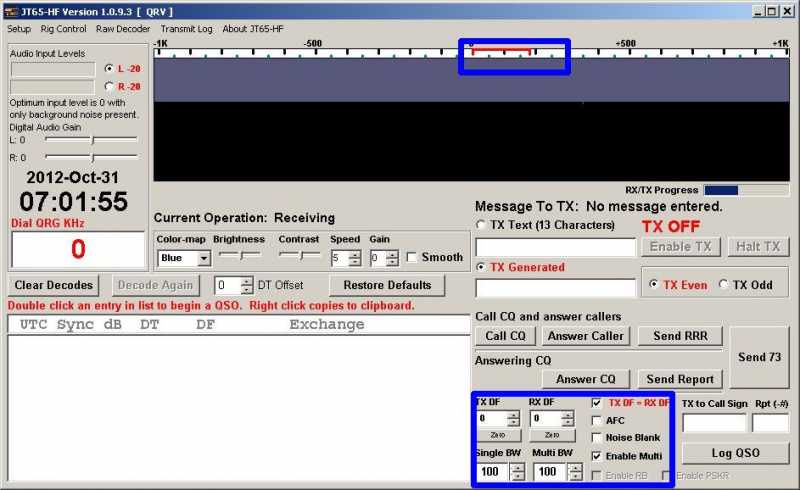Select the TX Even option

point(653,284)
